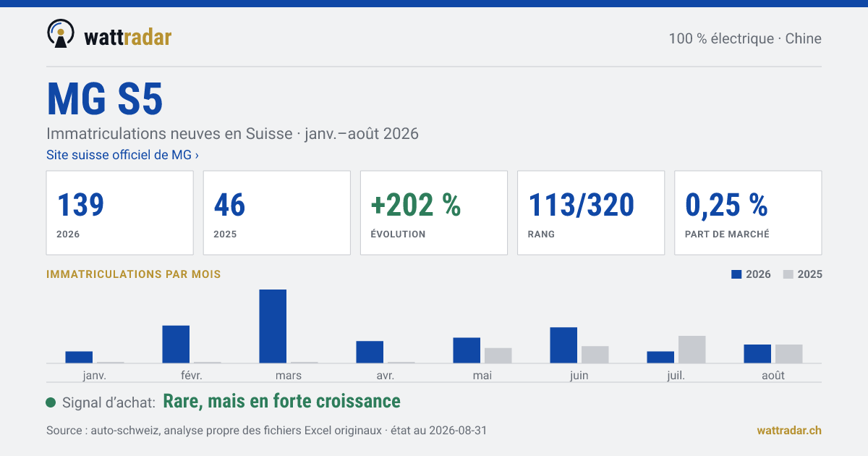Click the Immatriculations par mois heading

point(134,274)
